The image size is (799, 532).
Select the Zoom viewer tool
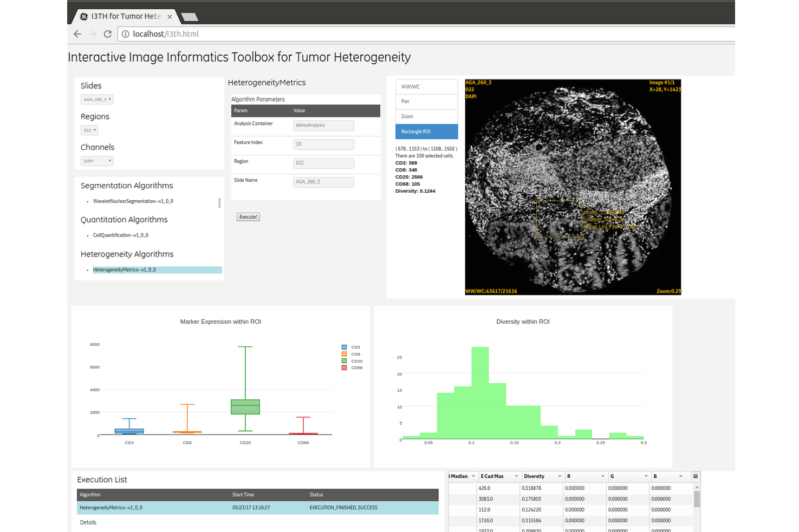coord(427,116)
